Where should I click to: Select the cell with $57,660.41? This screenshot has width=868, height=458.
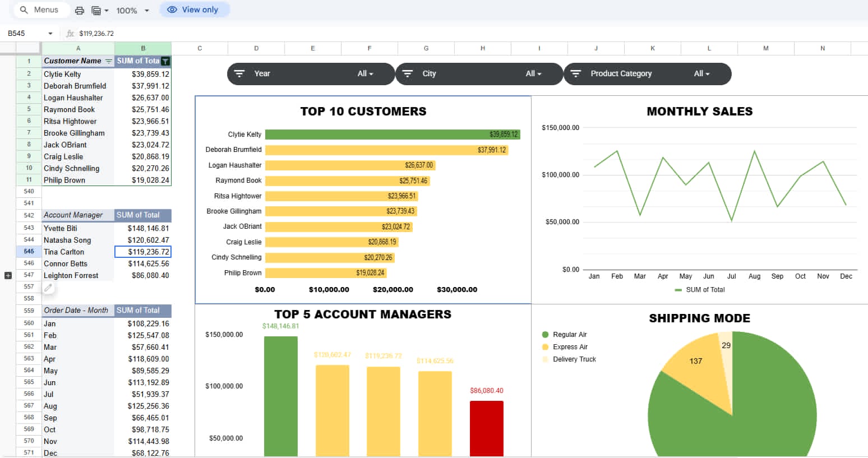143,347
